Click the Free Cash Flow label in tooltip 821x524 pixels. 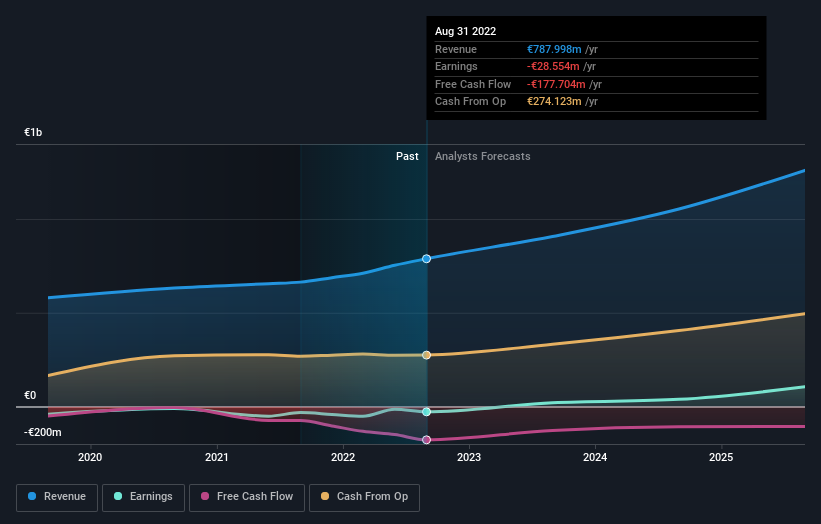click(473, 84)
